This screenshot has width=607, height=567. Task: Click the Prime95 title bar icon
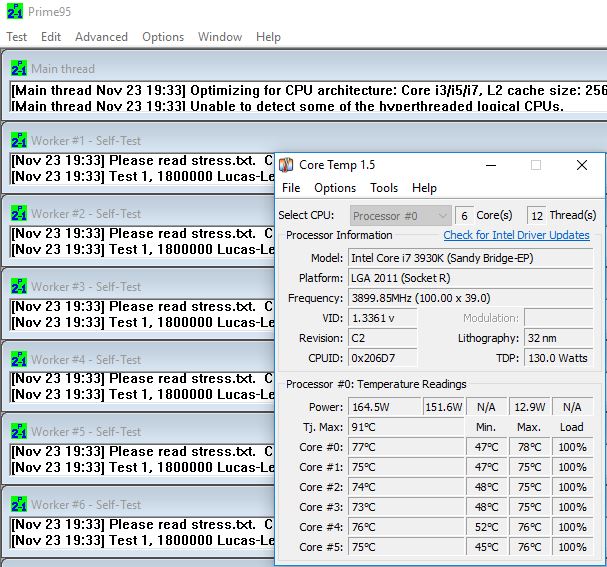tap(15, 11)
